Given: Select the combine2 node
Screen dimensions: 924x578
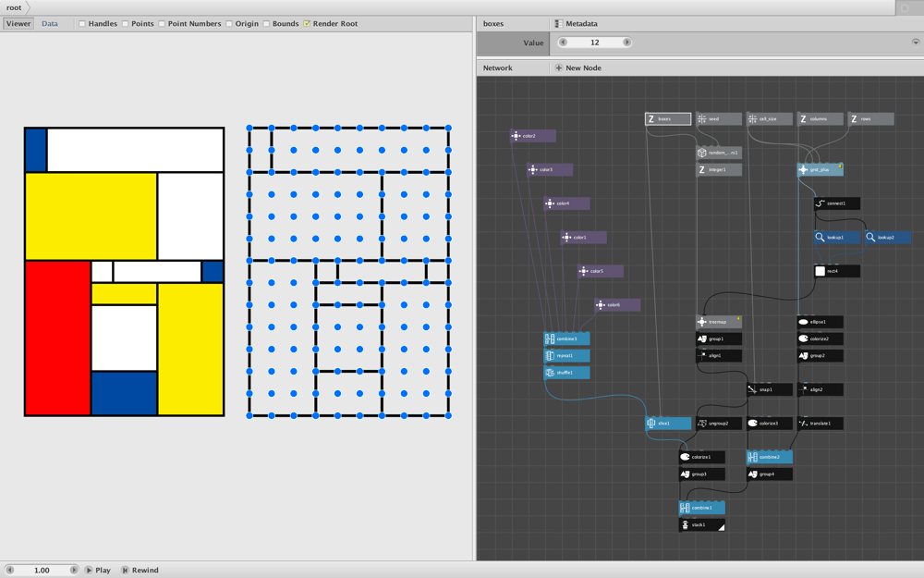Looking at the screenshot, I should pyautogui.click(x=769, y=457).
